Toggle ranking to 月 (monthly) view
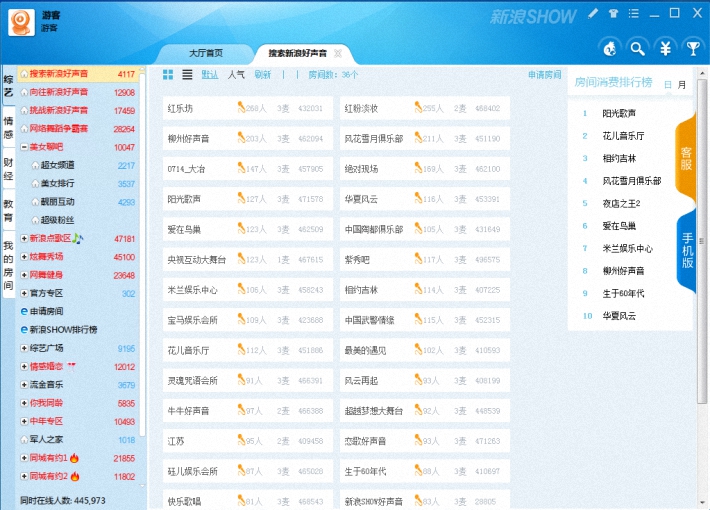 coord(682,85)
